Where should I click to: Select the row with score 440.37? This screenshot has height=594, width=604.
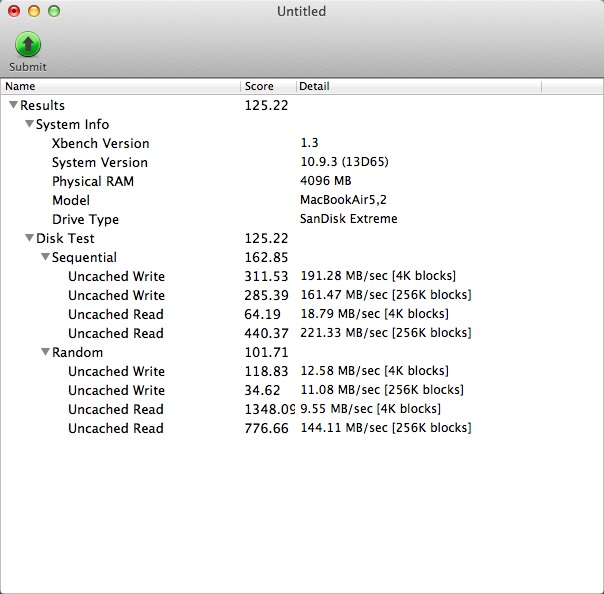[302, 333]
